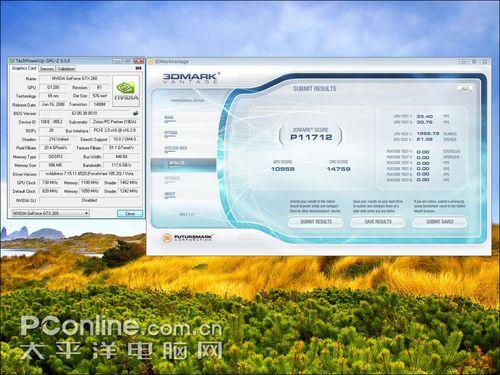The image size is (500, 375).
Task: Open System Info in 3DMark sidebar
Action: click(x=176, y=148)
